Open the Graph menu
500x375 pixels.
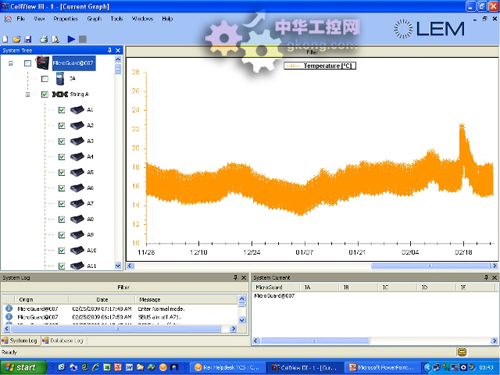pos(94,19)
